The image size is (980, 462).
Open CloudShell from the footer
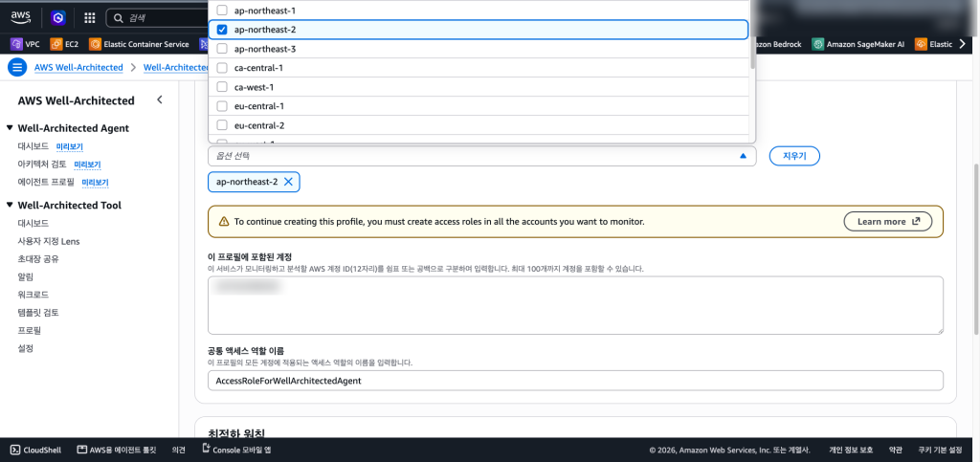point(35,450)
